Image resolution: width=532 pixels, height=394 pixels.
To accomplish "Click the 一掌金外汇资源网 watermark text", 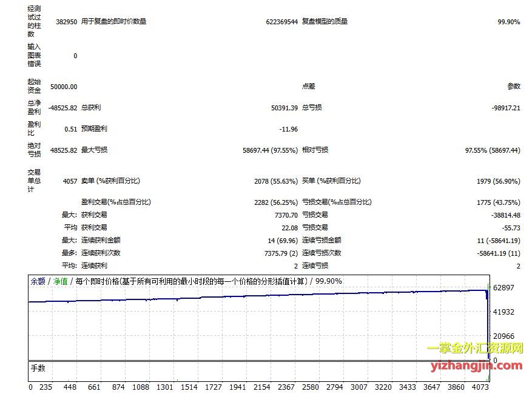I will coord(475,349).
